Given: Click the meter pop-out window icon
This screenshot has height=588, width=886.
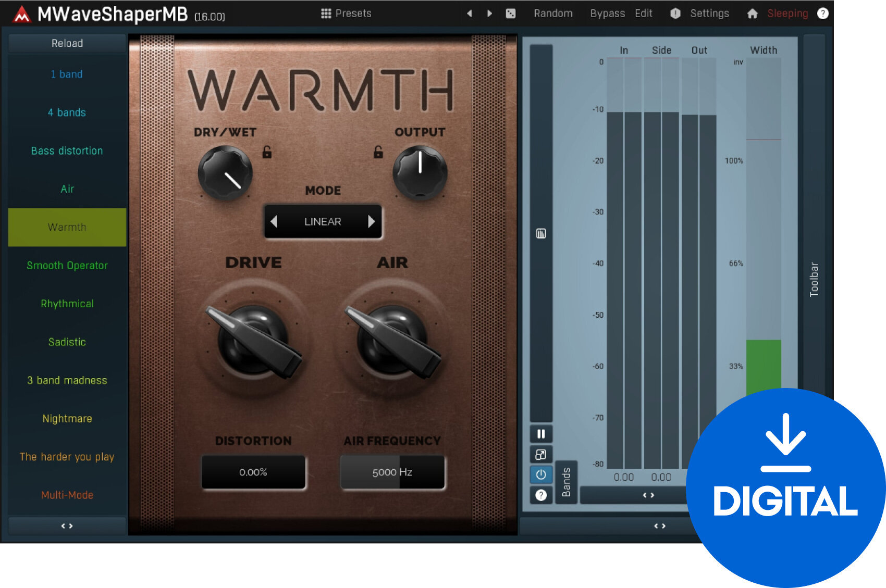Looking at the screenshot, I should 541,455.
